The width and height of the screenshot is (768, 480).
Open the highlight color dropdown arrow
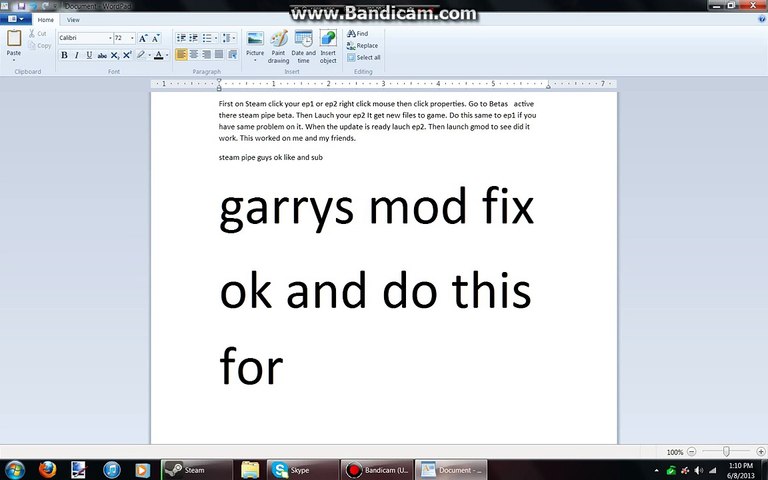point(149,55)
